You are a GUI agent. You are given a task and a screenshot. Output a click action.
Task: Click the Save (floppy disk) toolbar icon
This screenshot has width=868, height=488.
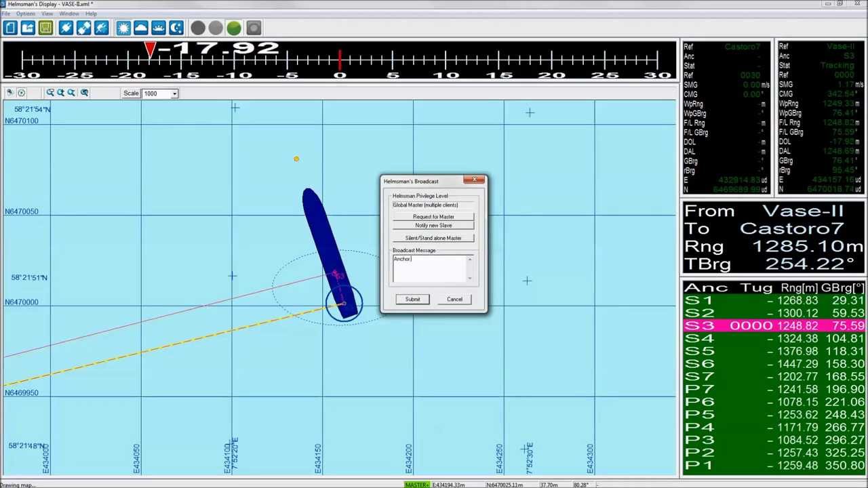tap(45, 28)
